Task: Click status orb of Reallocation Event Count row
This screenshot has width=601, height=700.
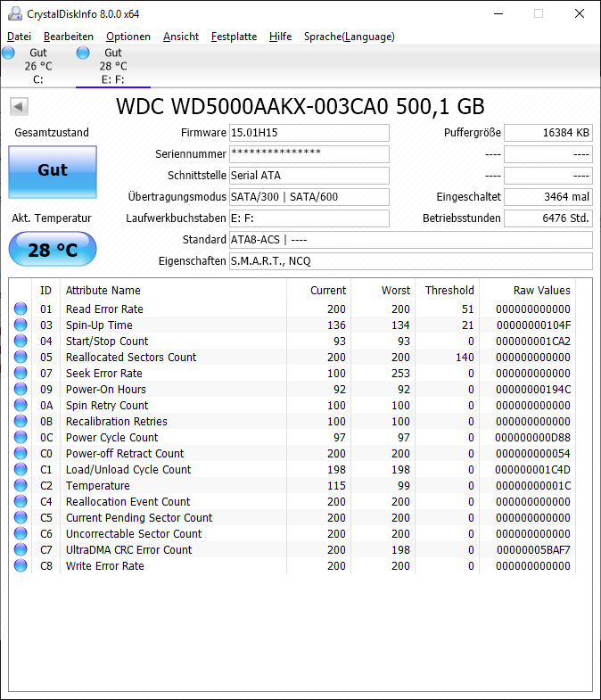Action: pos(21,501)
